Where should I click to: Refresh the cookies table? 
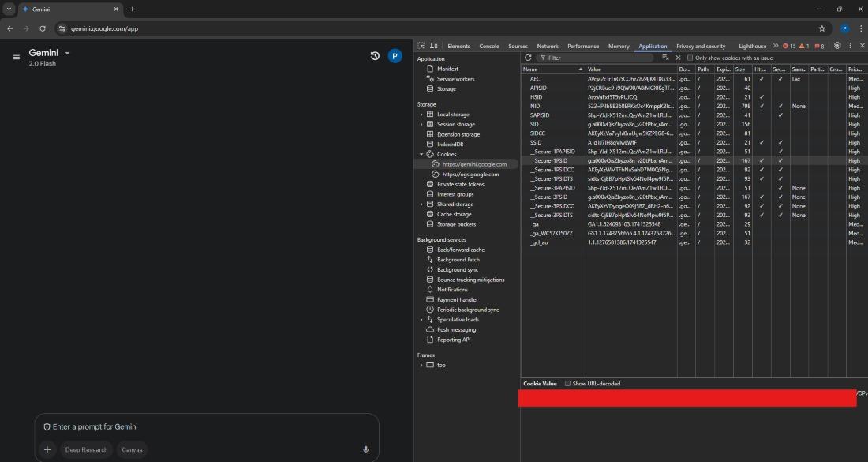click(x=528, y=58)
